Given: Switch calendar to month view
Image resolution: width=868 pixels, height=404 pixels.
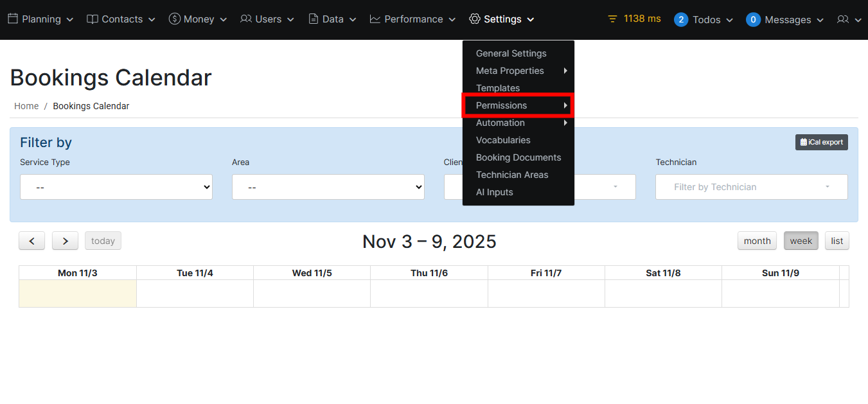Looking at the screenshot, I should [x=757, y=241].
